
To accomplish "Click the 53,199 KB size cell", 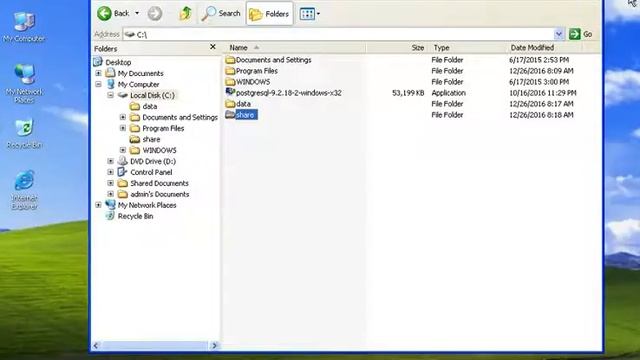I will [408, 93].
